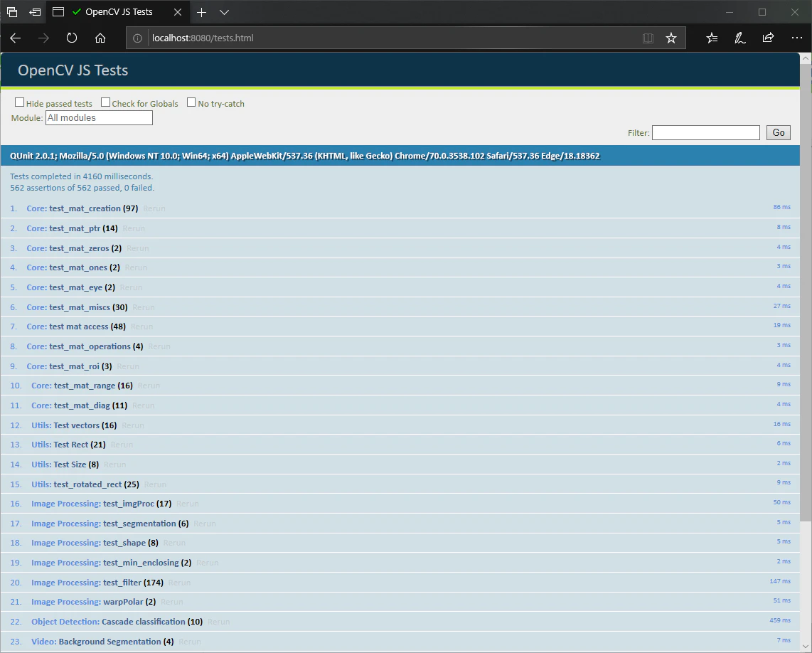The height and width of the screenshot is (653, 812).
Task: Enable Check for Globals checkbox
Action: tap(106, 102)
